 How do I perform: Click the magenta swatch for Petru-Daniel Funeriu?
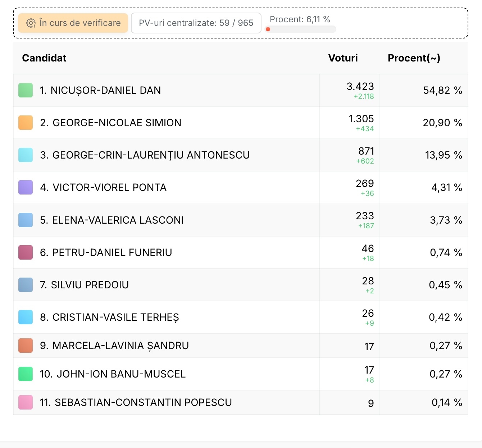26,252
